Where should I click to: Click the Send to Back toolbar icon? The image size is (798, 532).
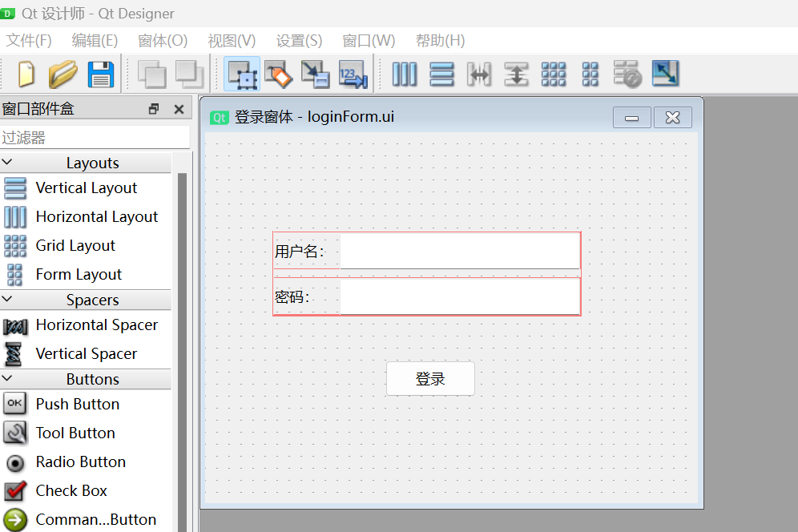151,75
